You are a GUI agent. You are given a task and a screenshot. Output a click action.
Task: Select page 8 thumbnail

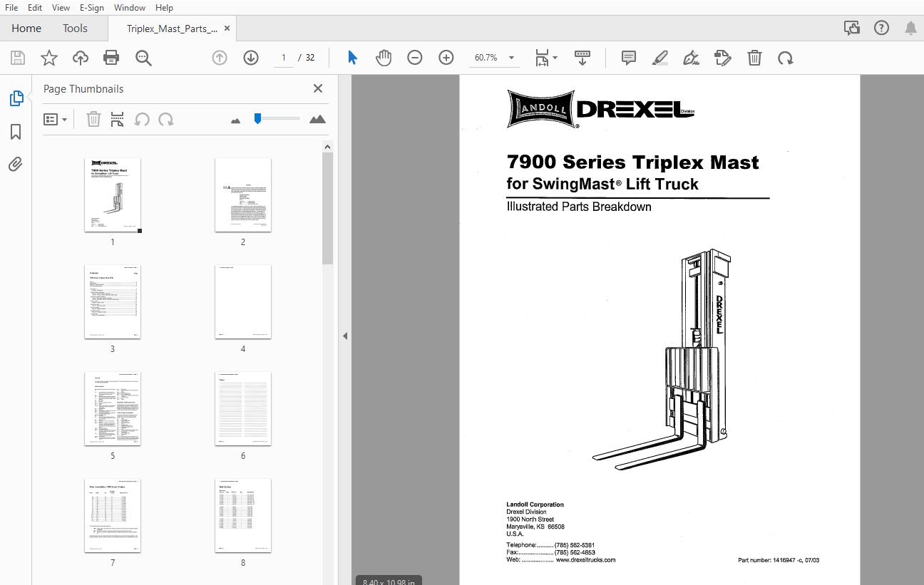[x=243, y=516]
